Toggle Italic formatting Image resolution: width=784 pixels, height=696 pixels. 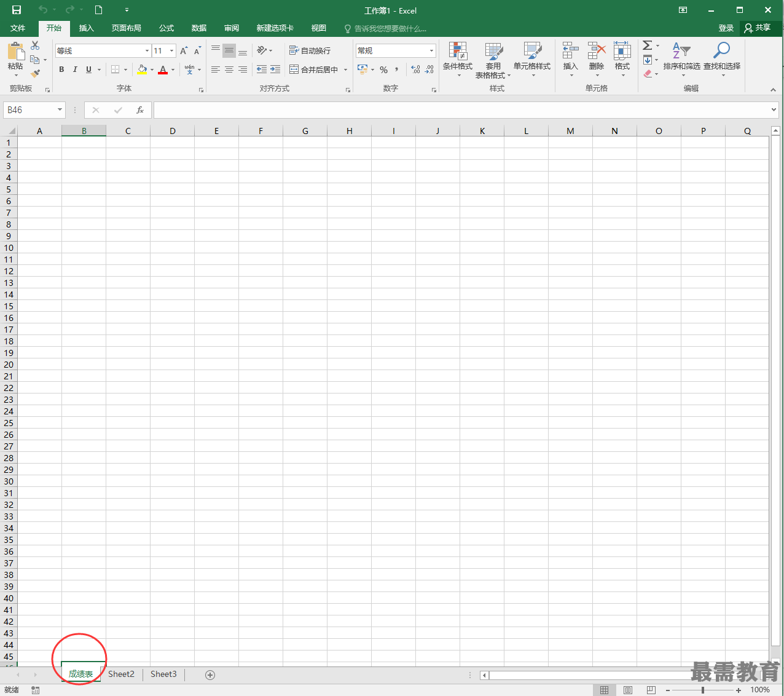point(75,69)
